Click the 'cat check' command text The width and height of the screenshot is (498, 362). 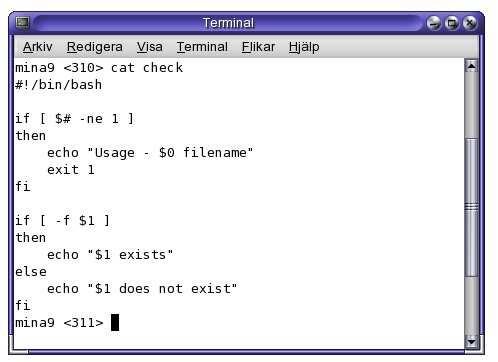click(147, 68)
